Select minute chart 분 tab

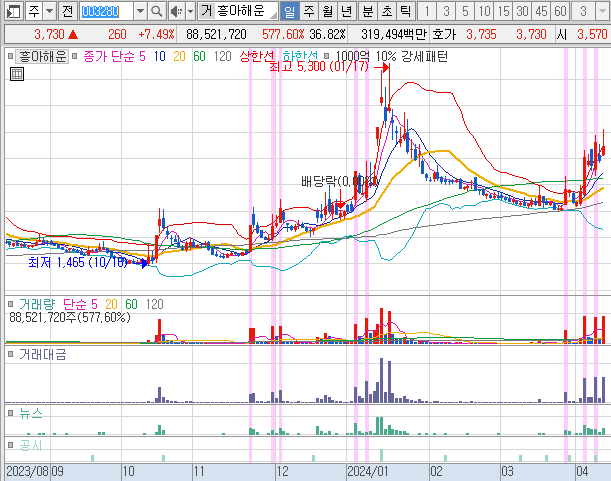[367, 11]
